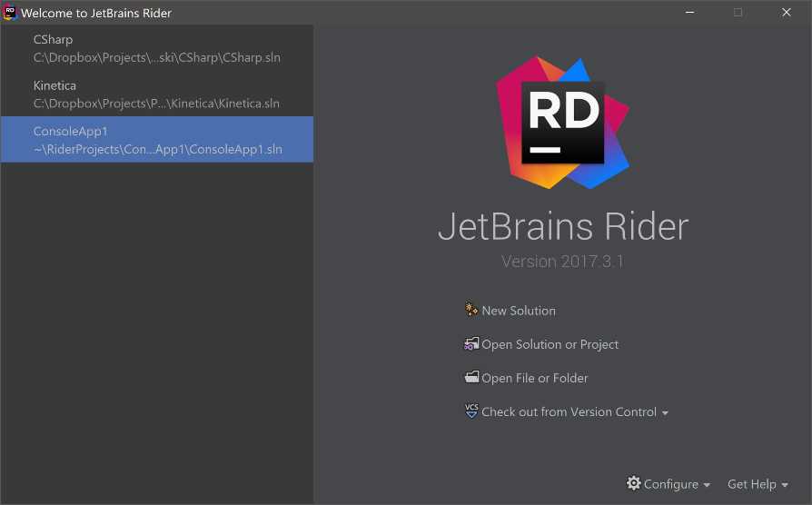Click the Open Solution or Project folder icon

471,344
